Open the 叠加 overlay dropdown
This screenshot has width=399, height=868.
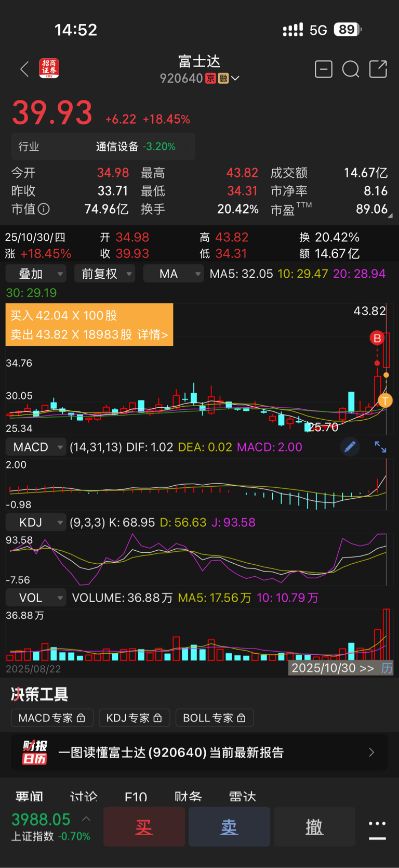pos(36,274)
